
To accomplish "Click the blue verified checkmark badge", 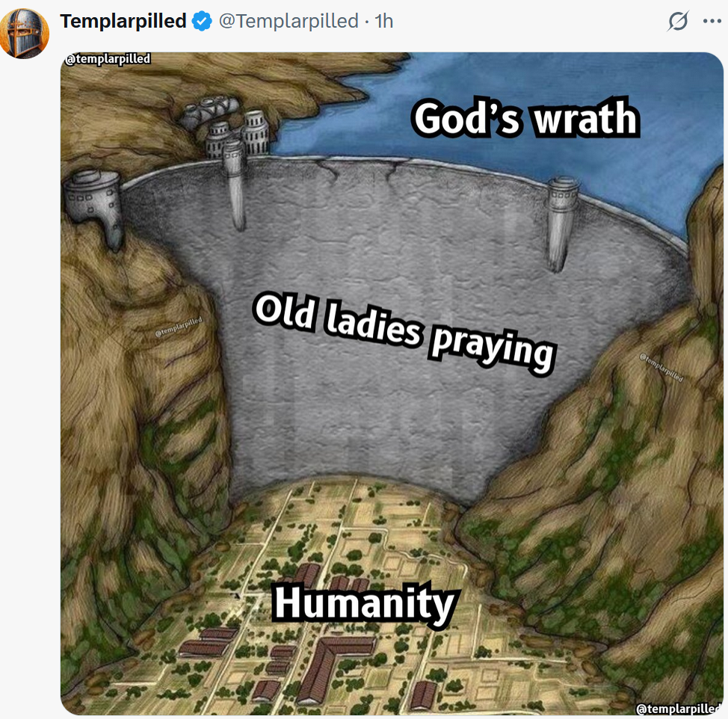I will pyautogui.click(x=202, y=22).
